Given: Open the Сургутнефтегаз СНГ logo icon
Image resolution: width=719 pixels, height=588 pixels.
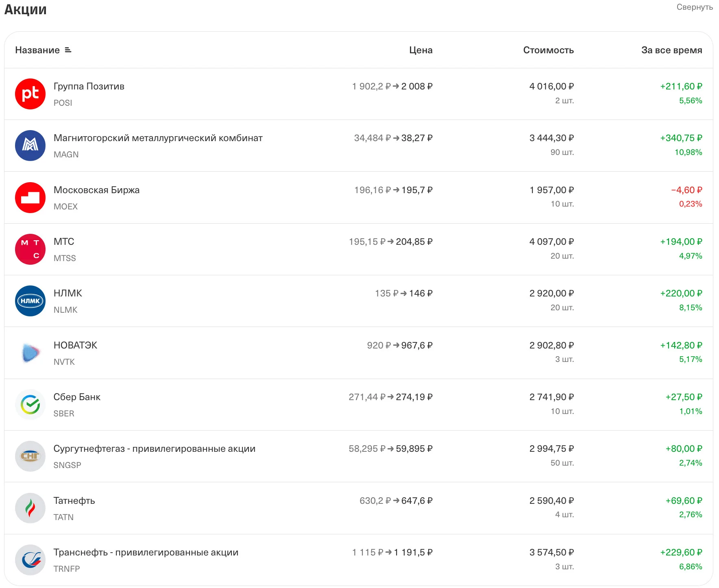Looking at the screenshot, I should pyautogui.click(x=30, y=456).
